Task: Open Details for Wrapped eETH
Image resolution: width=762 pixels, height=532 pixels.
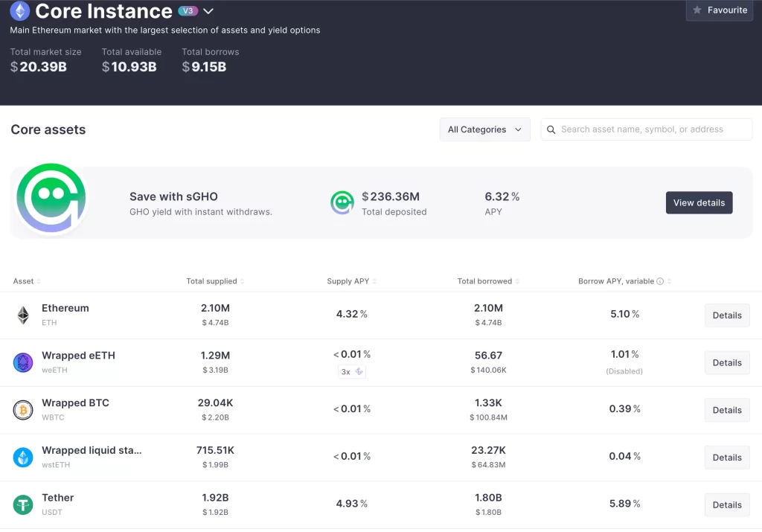Action: [727, 363]
